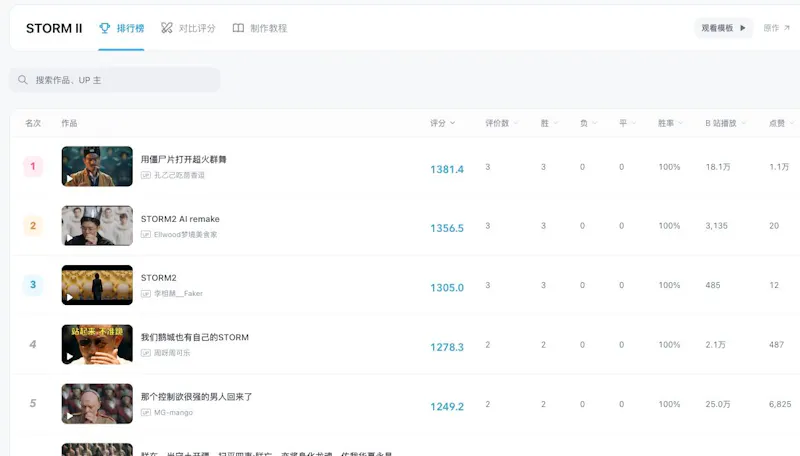Click the rank 2 badge

coord(33,225)
